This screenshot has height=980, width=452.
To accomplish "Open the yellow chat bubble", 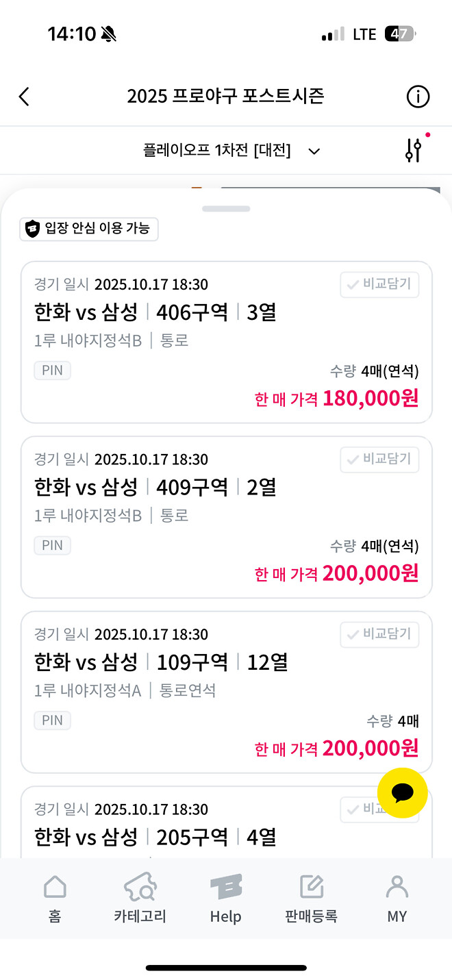I will point(403,792).
